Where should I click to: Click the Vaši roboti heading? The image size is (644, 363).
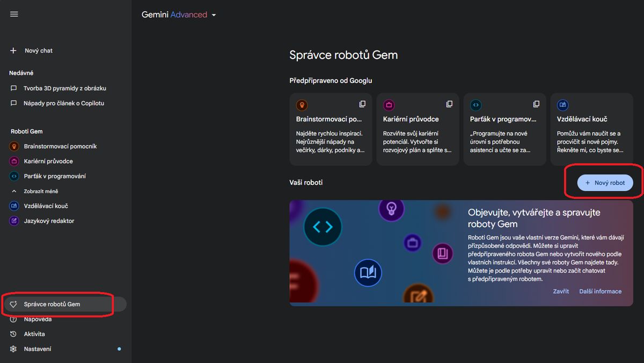click(x=306, y=183)
